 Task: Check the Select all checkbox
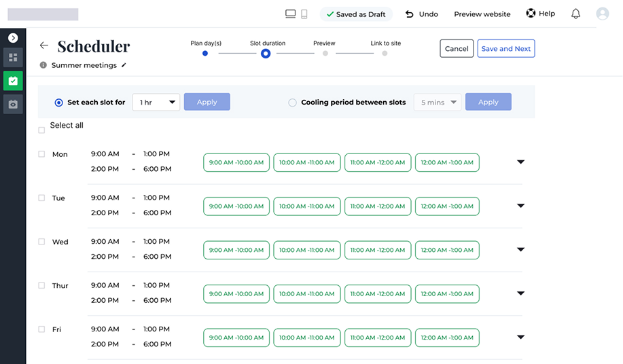point(42,130)
